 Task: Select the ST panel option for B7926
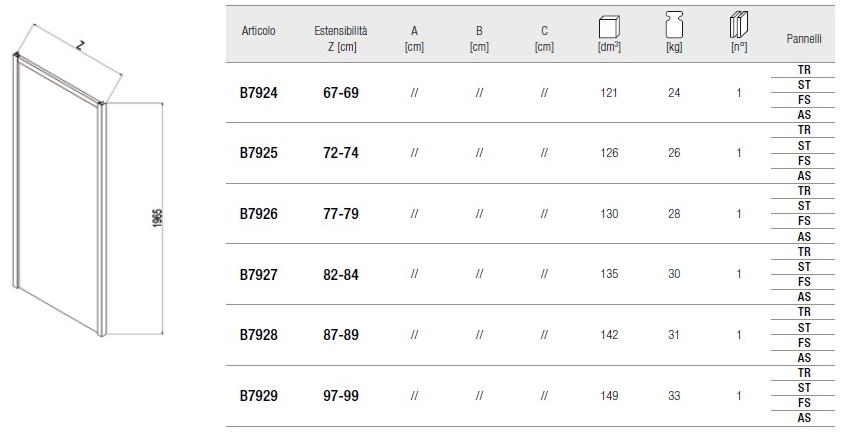(804, 206)
